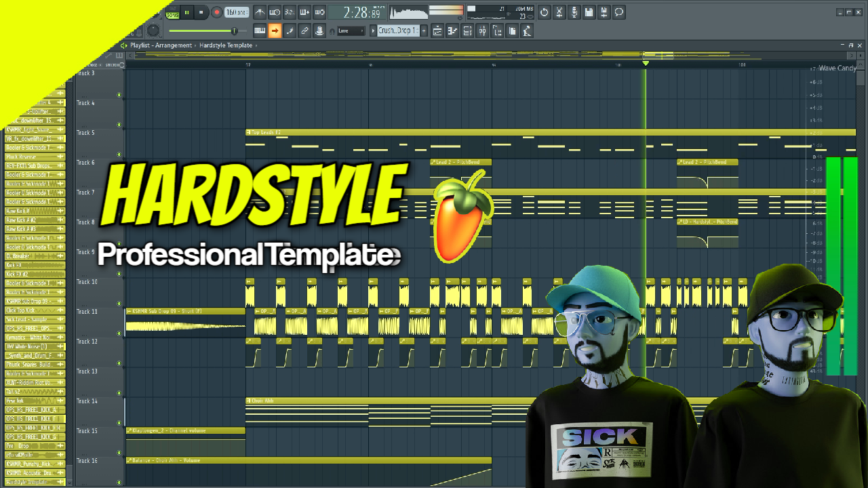Click the microphone audio recording icon
Image resolution: width=868 pixels, height=488 pixels.
574,13
